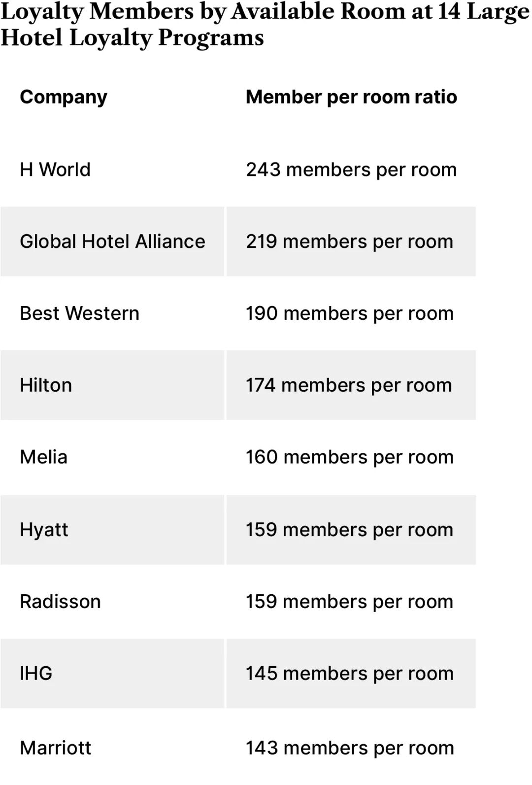This screenshot has height=785, width=532.
Task: Click the Company column header
Action: (x=64, y=97)
